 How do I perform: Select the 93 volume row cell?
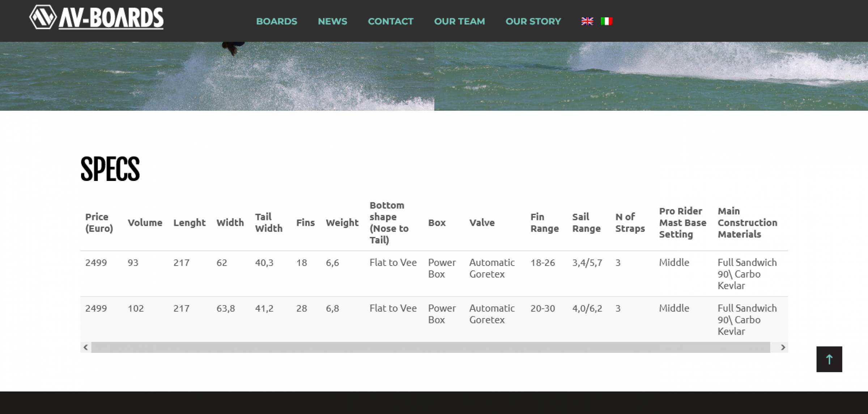pos(133,263)
